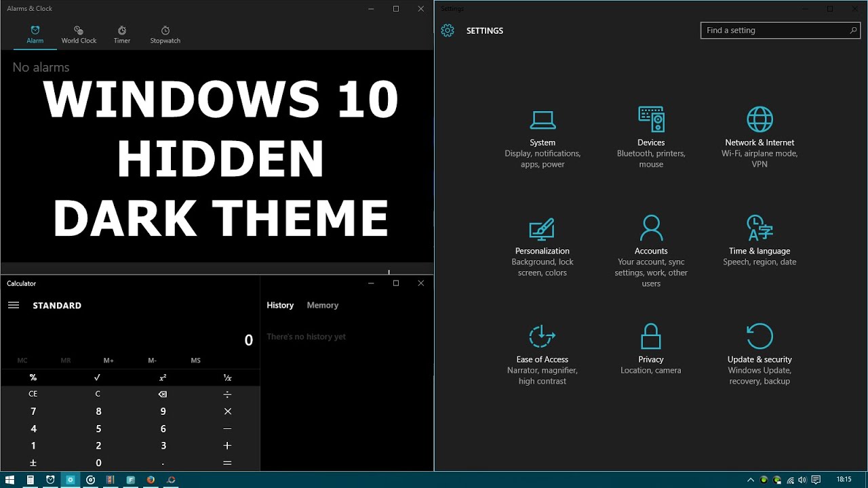Image resolution: width=868 pixels, height=488 pixels.
Task: Click the multiply key
Action: (x=227, y=411)
